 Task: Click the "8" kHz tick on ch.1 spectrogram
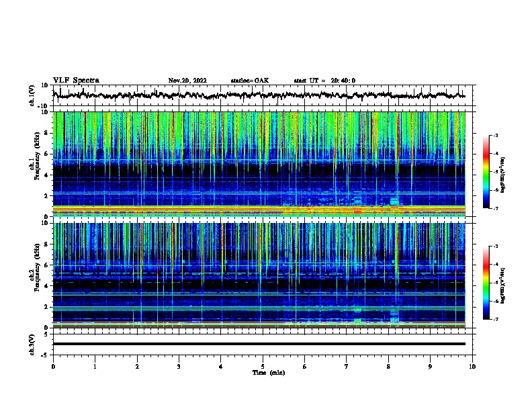(x=46, y=133)
